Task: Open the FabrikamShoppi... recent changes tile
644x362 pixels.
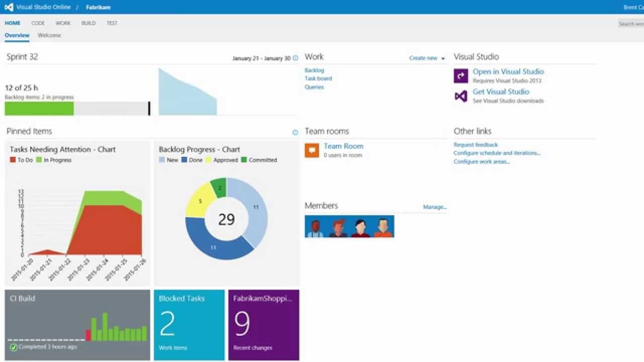Action: pos(264,325)
